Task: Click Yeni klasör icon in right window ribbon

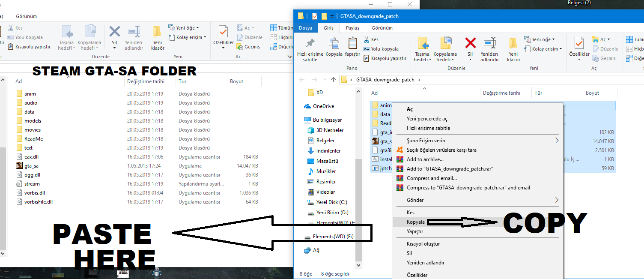Action: point(513,44)
